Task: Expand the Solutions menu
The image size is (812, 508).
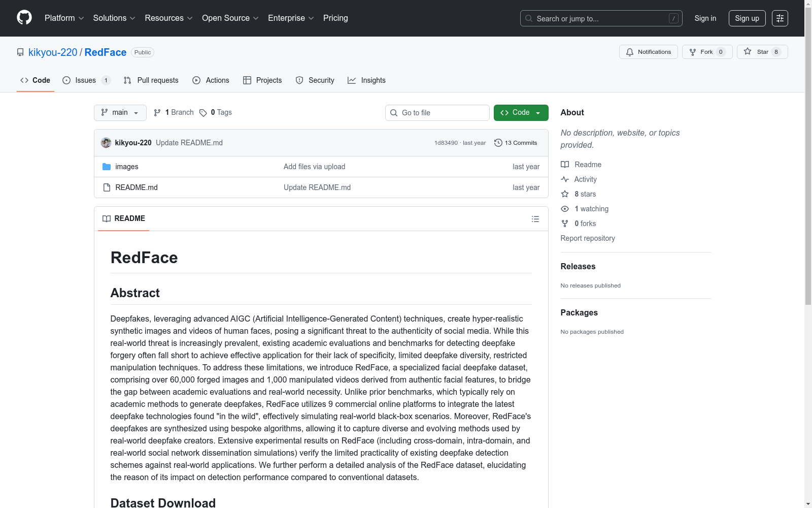Action: click(114, 18)
